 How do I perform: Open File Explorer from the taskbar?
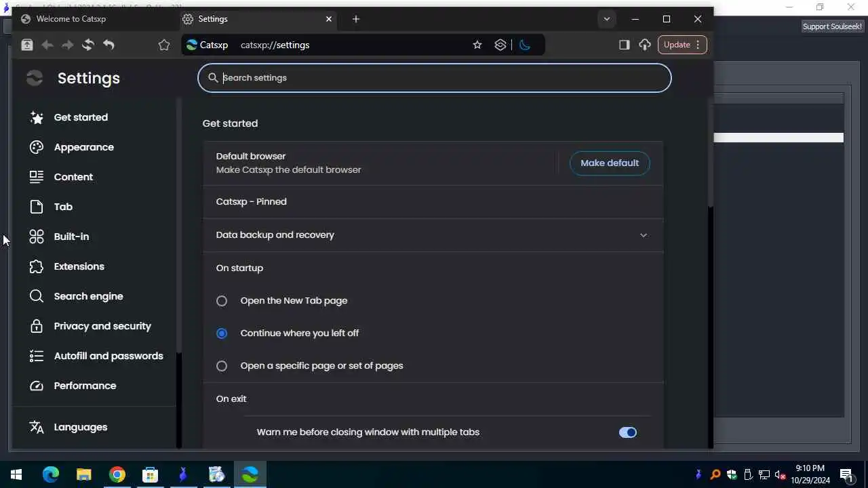84,474
